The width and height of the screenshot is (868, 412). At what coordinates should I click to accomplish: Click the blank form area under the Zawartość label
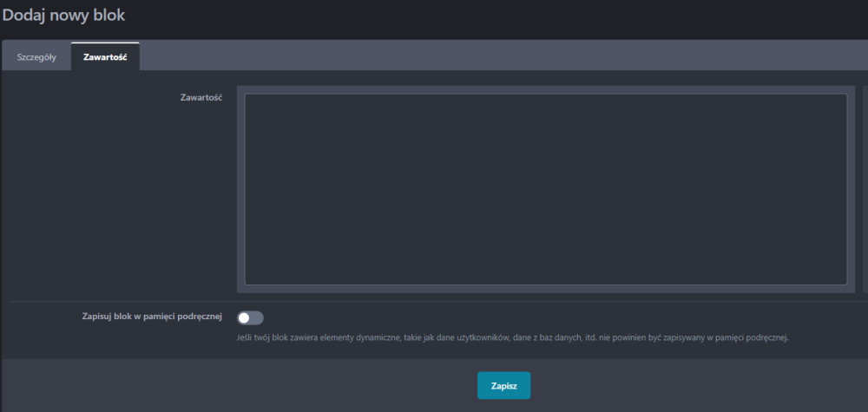tap(122, 199)
